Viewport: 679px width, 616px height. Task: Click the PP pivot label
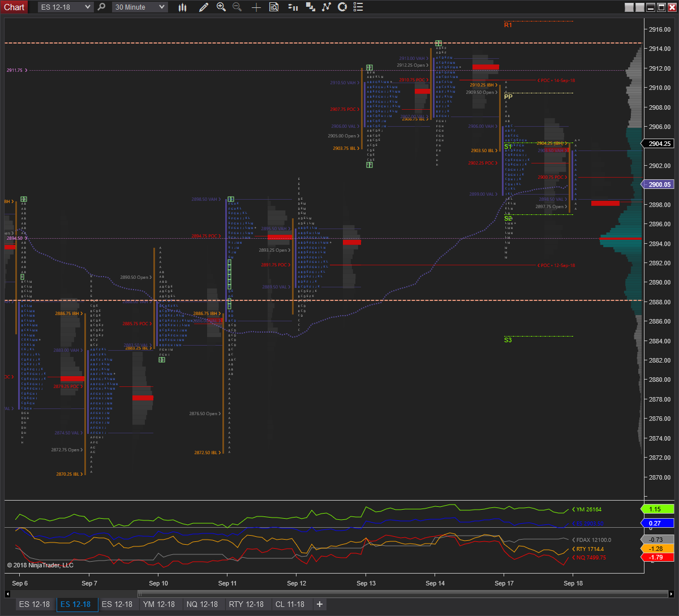click(x=508, y=97)
